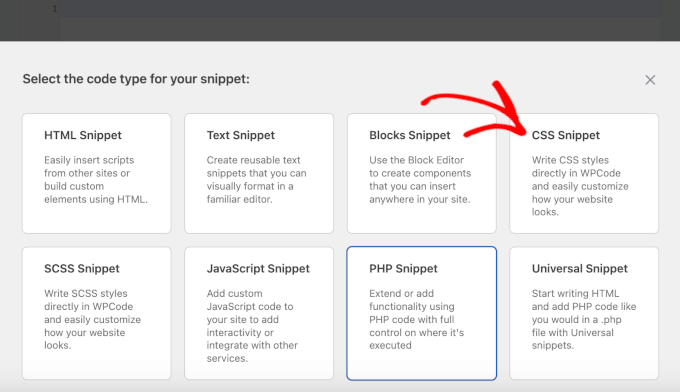
Task: Select the CSS Snippet card
Action: coord(584,173)
